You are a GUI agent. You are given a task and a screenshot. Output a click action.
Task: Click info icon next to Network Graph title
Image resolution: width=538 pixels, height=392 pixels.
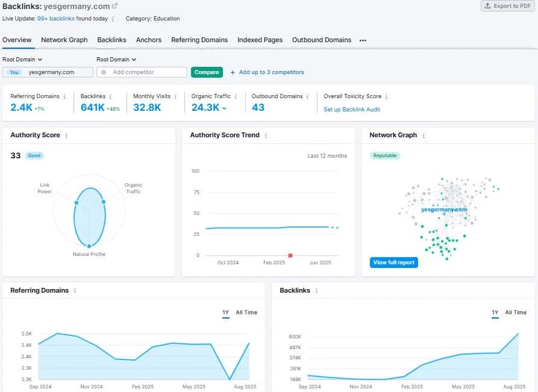pyautogui.click(x=424, y=135)
